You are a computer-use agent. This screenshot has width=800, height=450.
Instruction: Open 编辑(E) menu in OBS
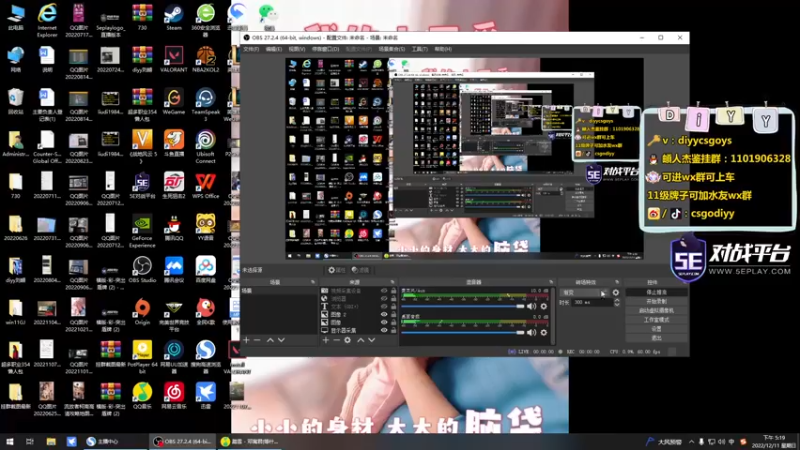[274, 49]
